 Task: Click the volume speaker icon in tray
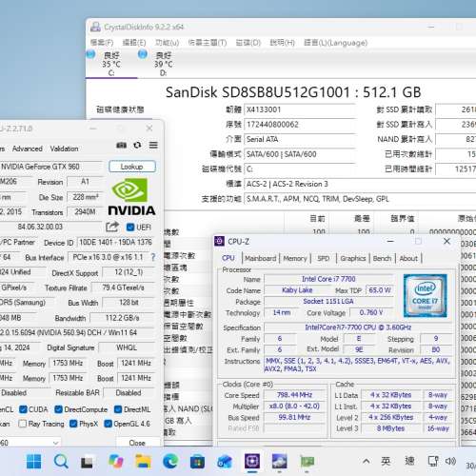point(450,461)
